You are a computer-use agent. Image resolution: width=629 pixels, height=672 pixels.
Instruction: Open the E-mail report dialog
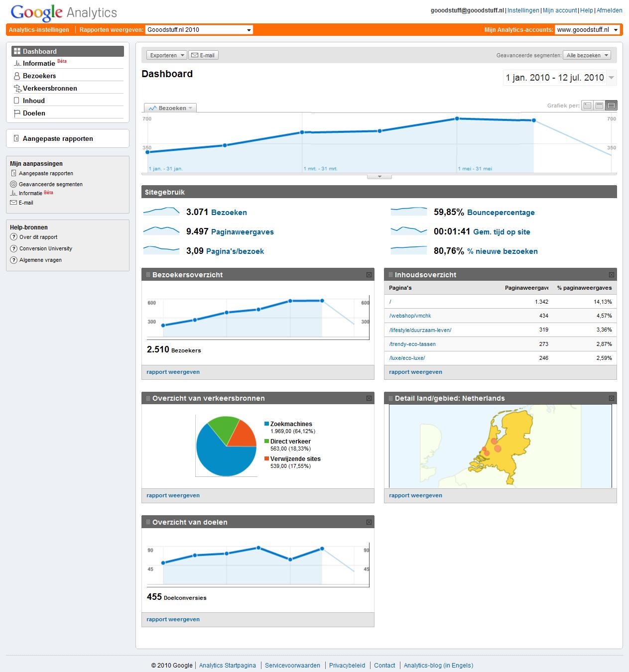click(205, 55)
